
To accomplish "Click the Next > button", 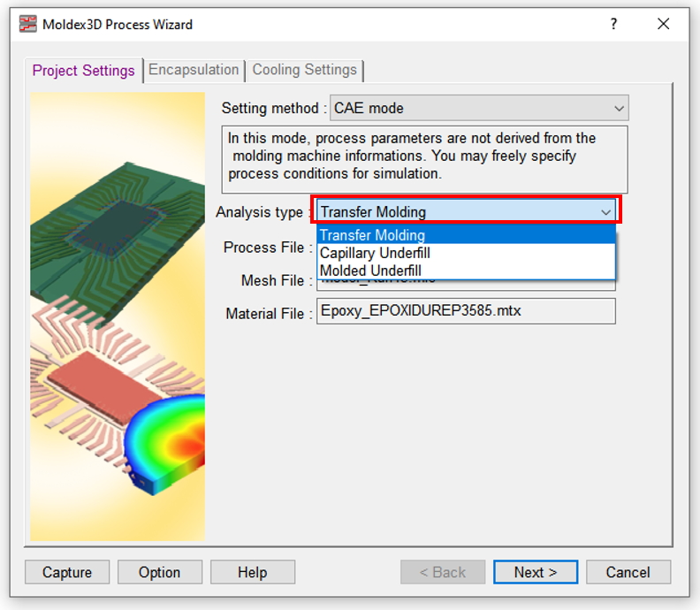I will tap(536, 572).
